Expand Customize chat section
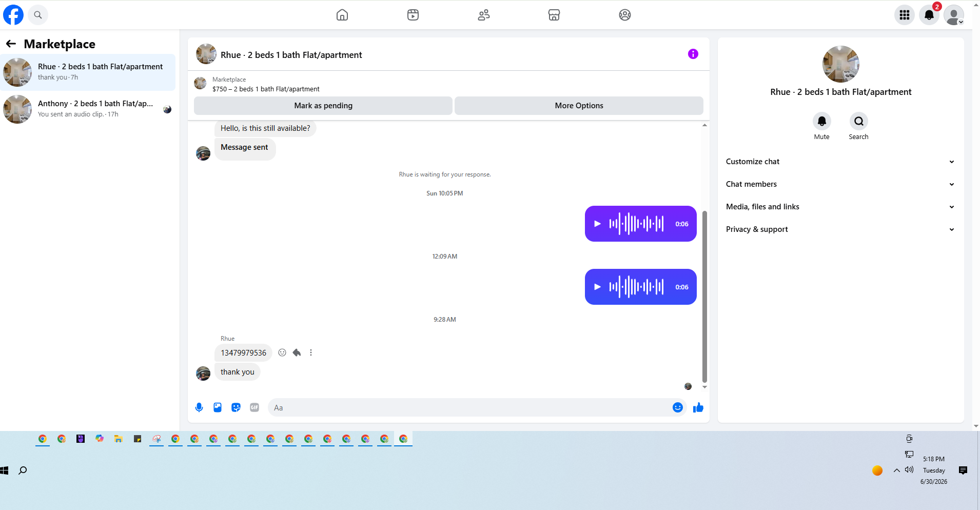 (840, 162)
